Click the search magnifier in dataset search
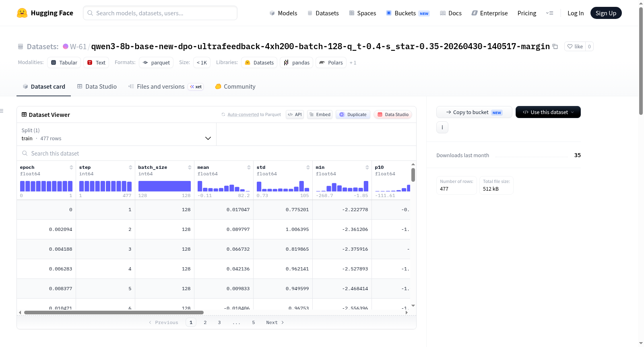The image size is (644, 347). [x=25, y=153]
